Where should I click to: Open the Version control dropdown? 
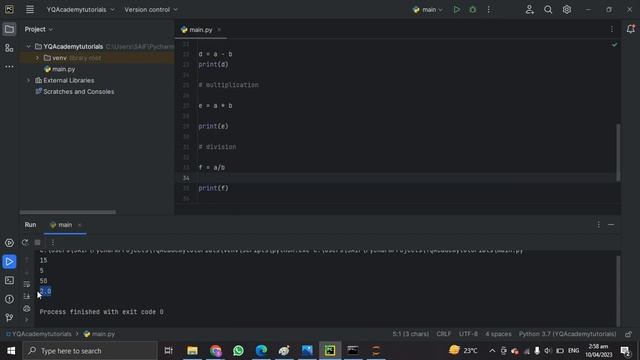(151, 9)
